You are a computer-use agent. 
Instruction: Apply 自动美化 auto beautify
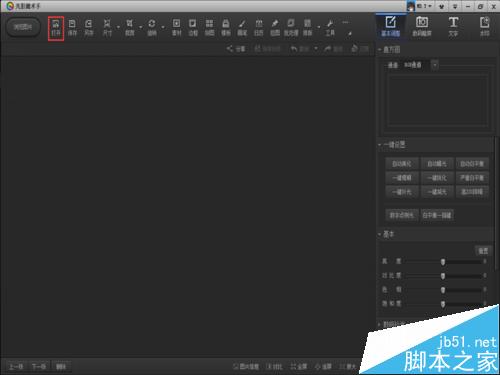tap(402, 164)
